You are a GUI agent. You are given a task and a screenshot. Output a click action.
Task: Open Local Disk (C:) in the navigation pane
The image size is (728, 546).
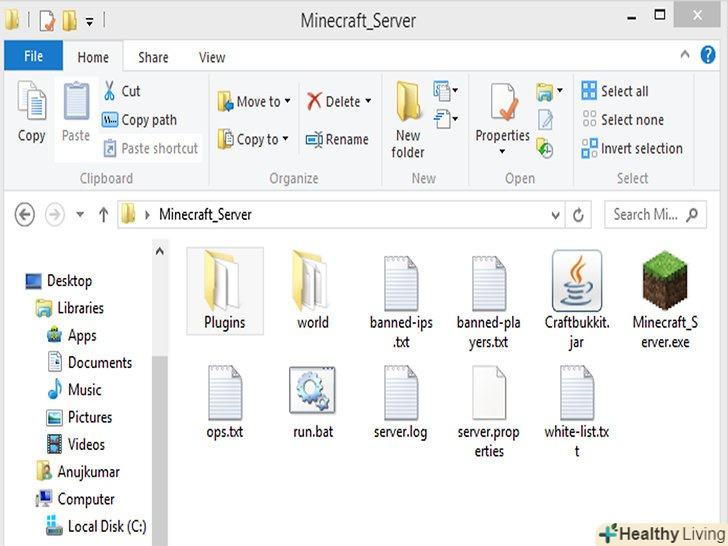pyautogui.click(x=96, y=526)
